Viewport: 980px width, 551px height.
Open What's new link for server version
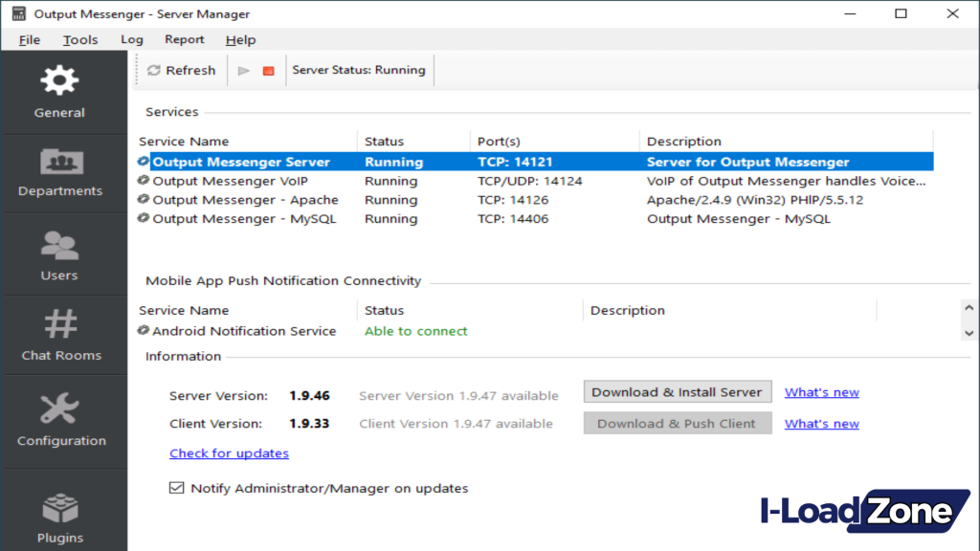point(822,392)
